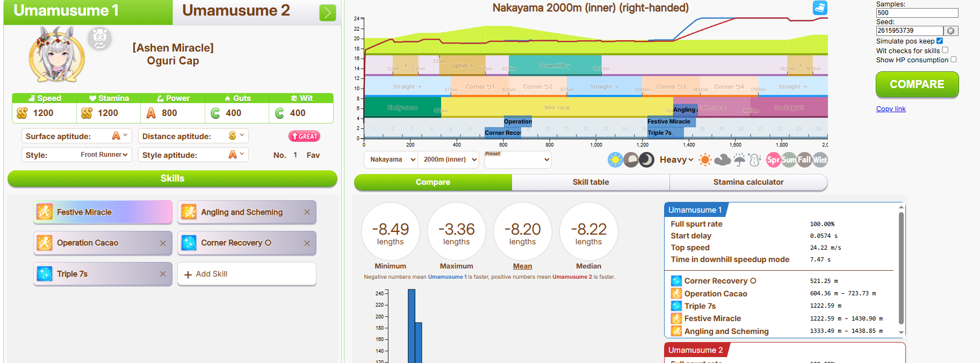Screen dimensions: 980x363
Task: Enable Wit checks for skills checkbox
Action: click(x=945, y=50)
